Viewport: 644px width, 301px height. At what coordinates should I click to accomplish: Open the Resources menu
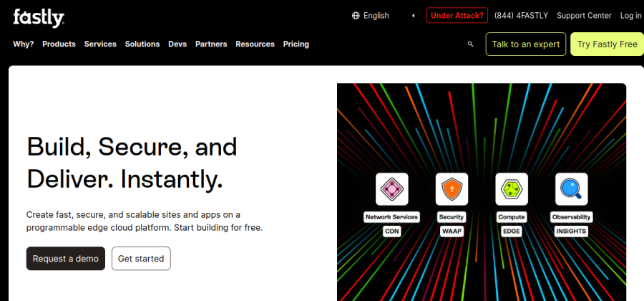[255, 44]
